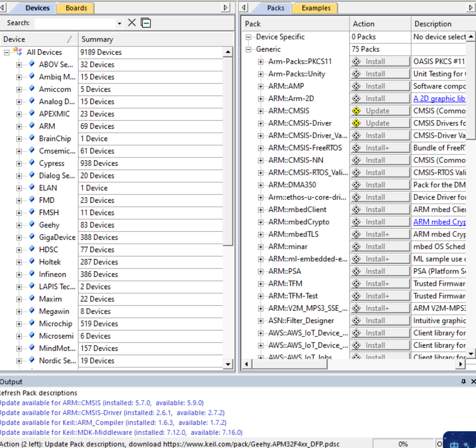476x448 pixels.
Task: Click the device list scroll-down arrow
Action: click(228, 364)
